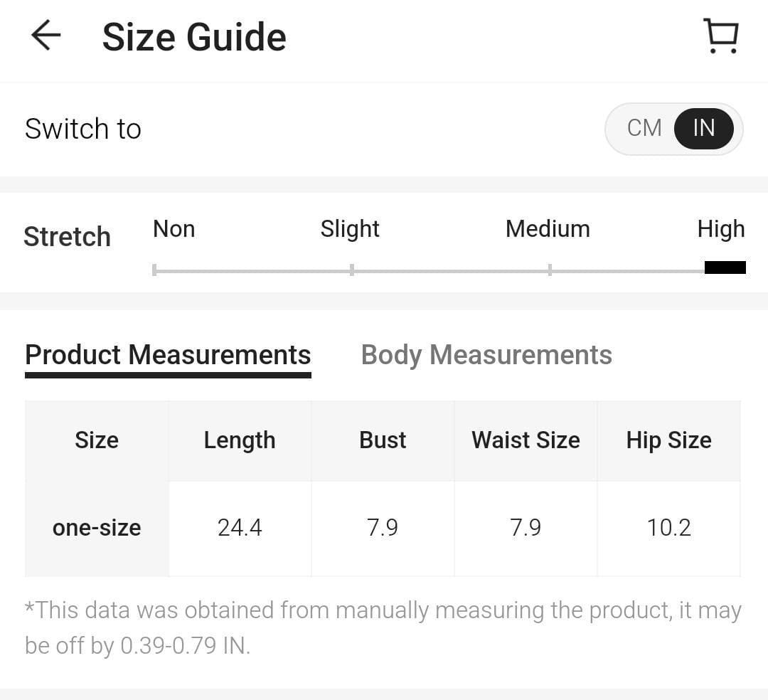Click the High stretch label
The image size is (768, 700).
point(721,229)
